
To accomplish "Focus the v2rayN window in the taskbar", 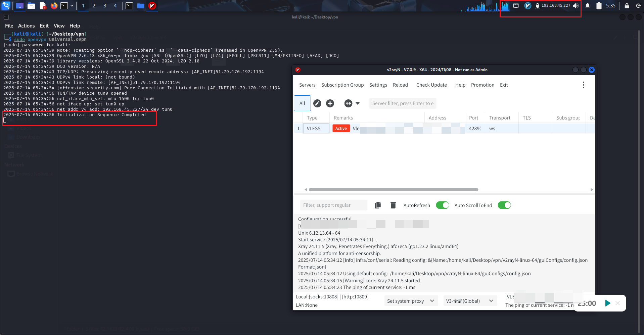I will coord(152,6).
